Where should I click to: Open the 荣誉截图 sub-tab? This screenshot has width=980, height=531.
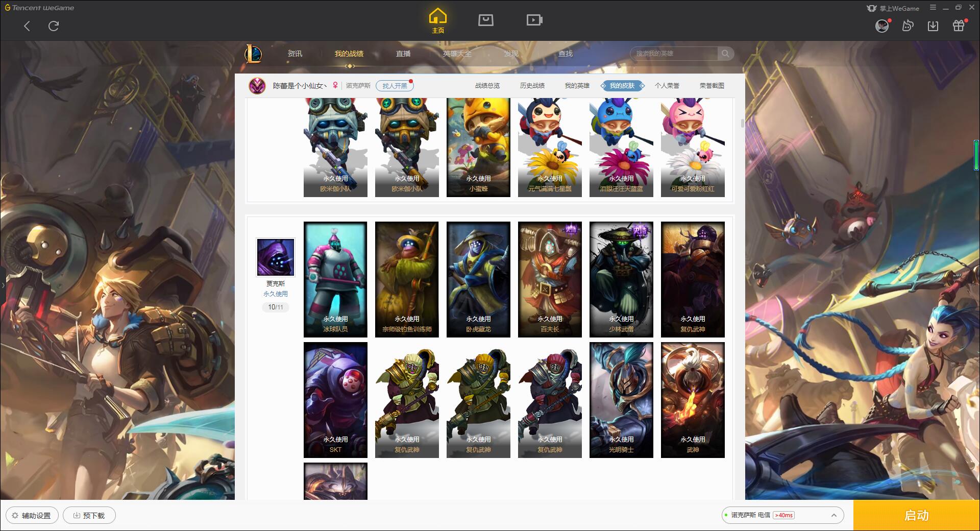coord(712,86)
